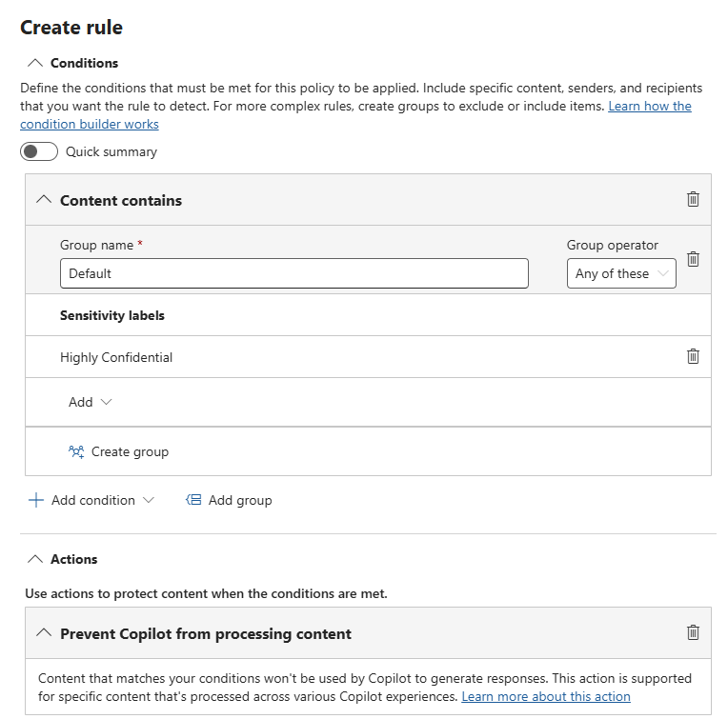Open the Add dropdown under Sensitivity labels
This screenshot has height=719, width=728.
pos(90,402)
